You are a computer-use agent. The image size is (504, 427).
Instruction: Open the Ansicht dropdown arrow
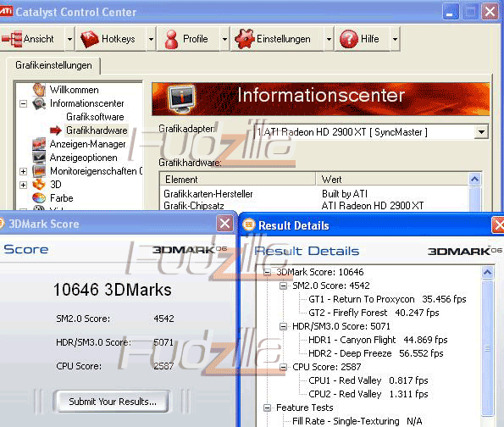(69, 39)
